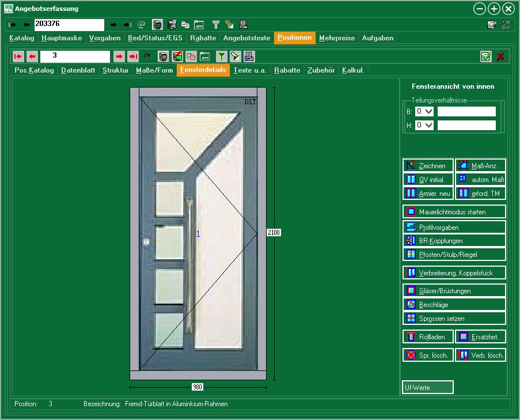The width and height of the screenshot is (520, 420).
Task: Click the crossed tools icon at top right
Action: (506, 25)
